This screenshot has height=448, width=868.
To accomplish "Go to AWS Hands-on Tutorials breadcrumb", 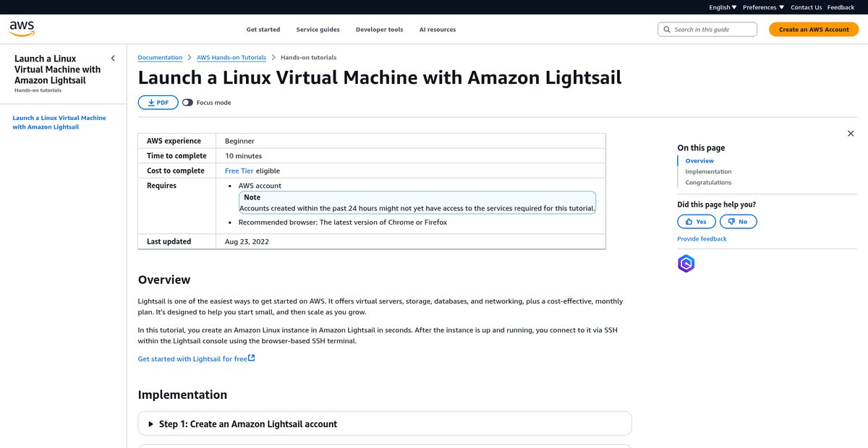I will [x=231, y=57].
